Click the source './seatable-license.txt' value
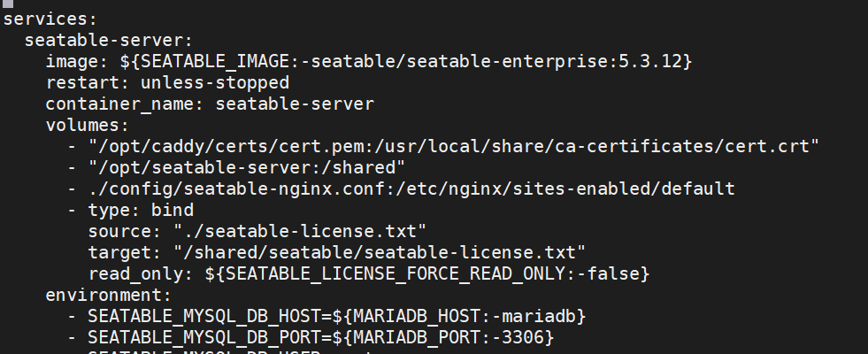868x354 pixels. coord(299,232)
